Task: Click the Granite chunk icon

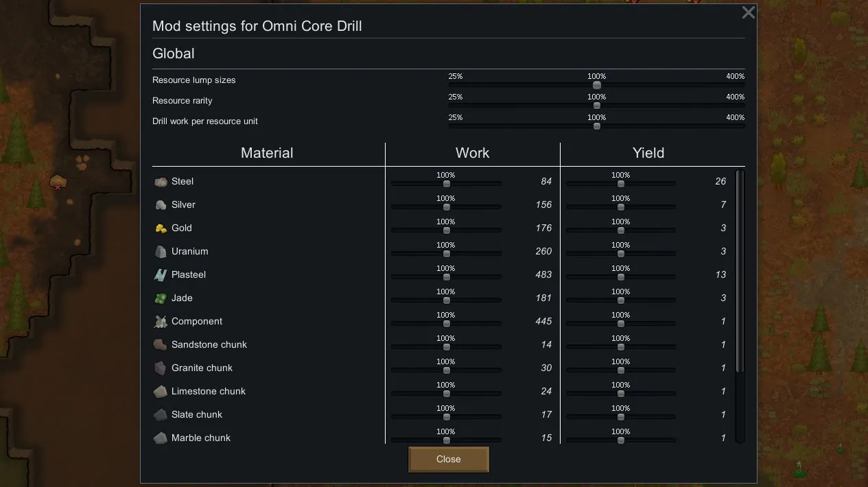Action: pos(161,368)
